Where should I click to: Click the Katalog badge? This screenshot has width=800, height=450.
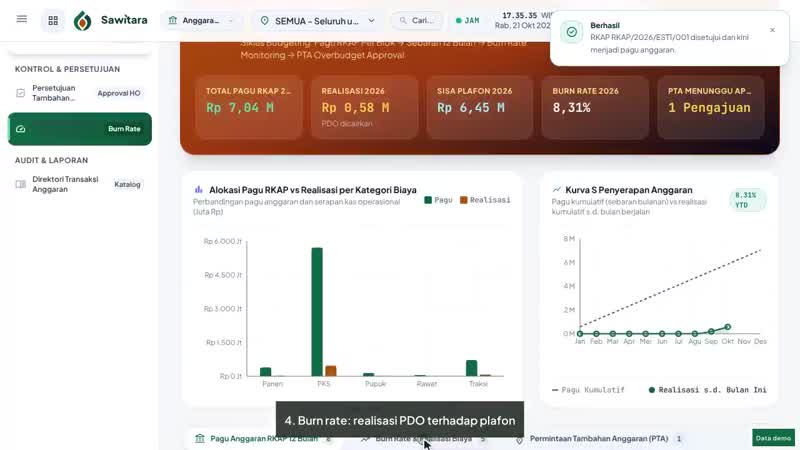pos(127,184)
